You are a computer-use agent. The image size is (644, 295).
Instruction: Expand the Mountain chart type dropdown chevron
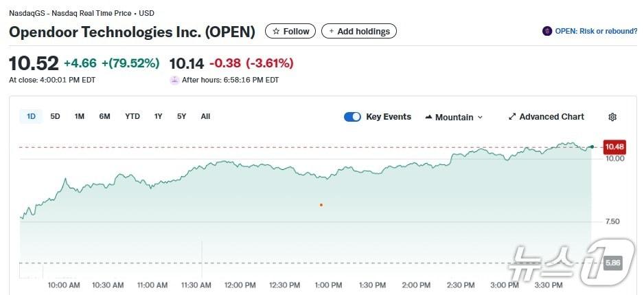(480, 118)
